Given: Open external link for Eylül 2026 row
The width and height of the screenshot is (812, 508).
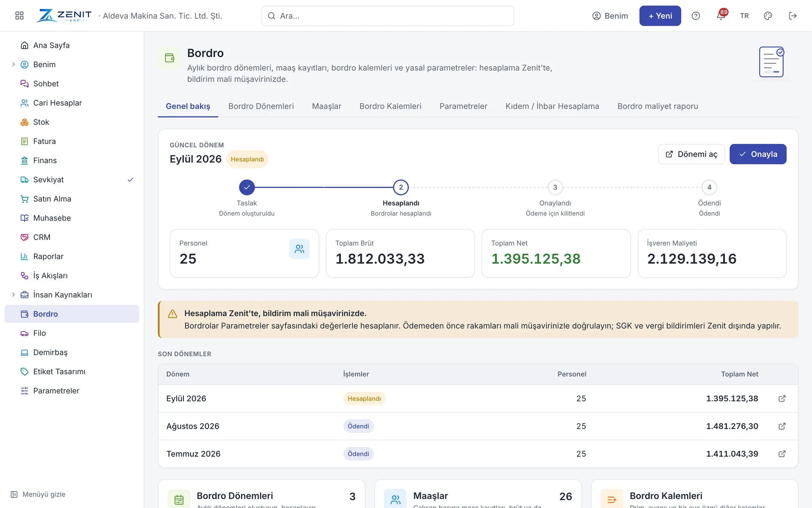Looking at the screenshot, I should 782,398.
